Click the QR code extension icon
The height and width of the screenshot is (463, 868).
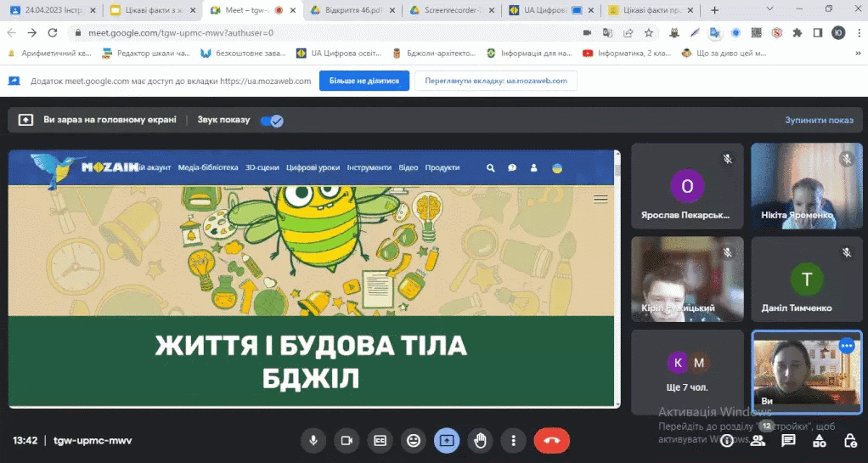coord(756,33)
